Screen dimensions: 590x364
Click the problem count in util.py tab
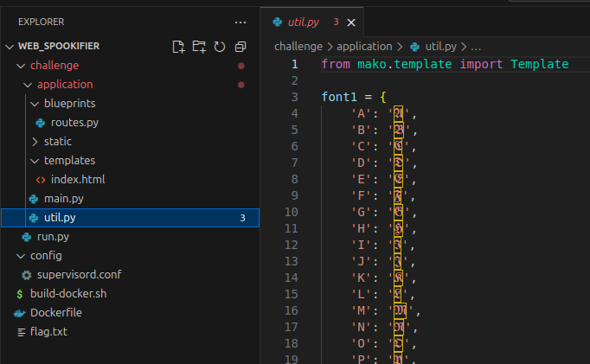336,22
